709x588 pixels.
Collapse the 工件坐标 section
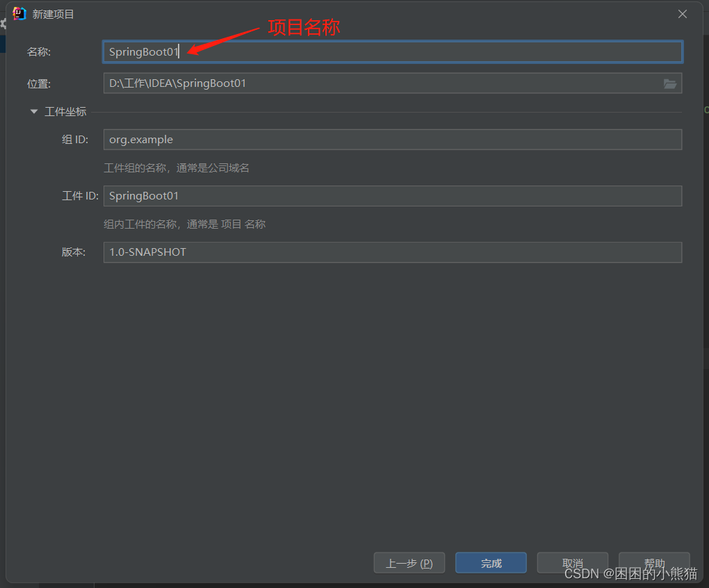pyautogui.click(x=33, y=112)
